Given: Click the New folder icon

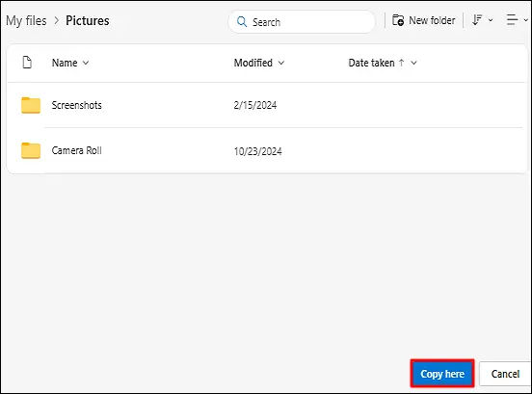Looking at the screenshot, I should [x=398, y=20].
